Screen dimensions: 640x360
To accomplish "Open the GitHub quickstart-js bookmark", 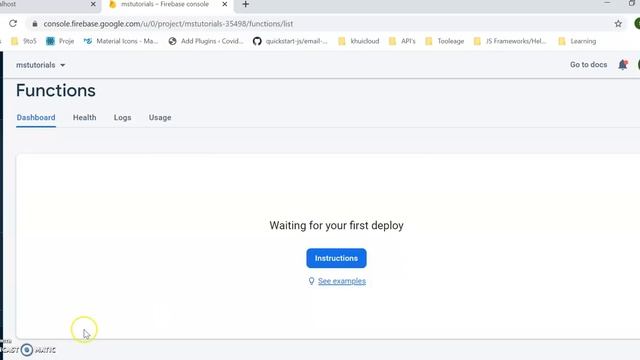I will pyautogui.click(x=290, y=41).
